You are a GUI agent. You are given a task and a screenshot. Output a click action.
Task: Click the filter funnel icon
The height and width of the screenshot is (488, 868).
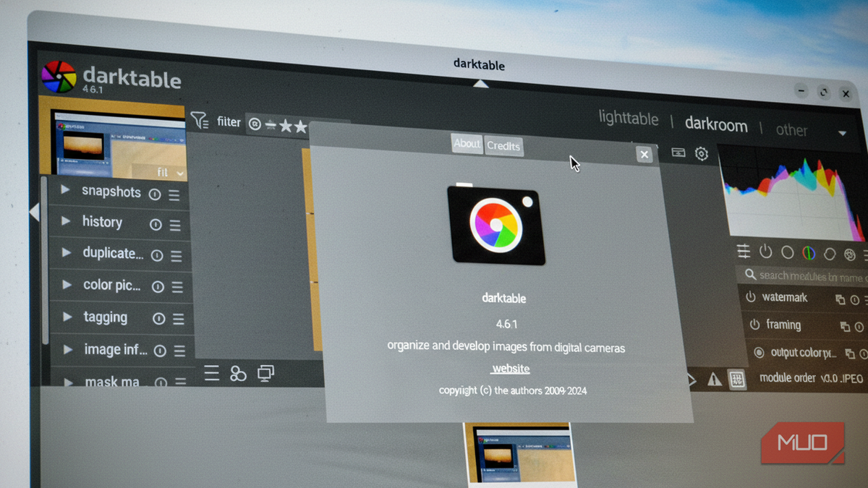pyautogui.click(x=199, y=120)
